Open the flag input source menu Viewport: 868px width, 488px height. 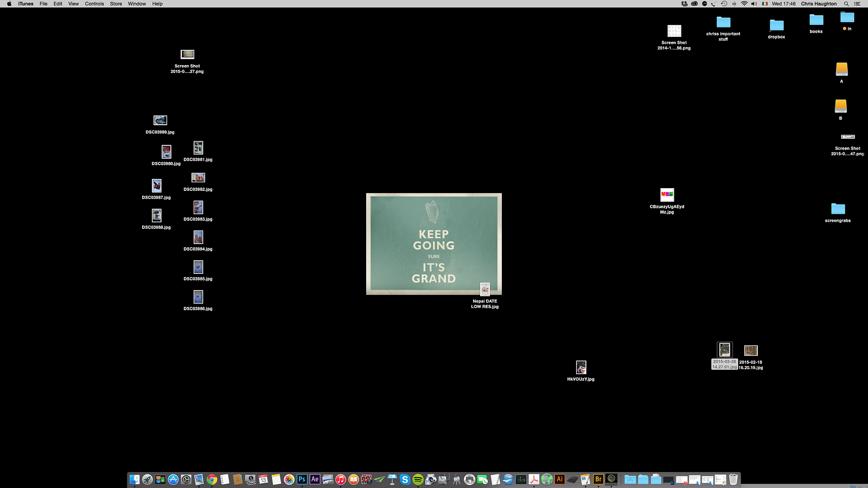[x=765, y=4]
